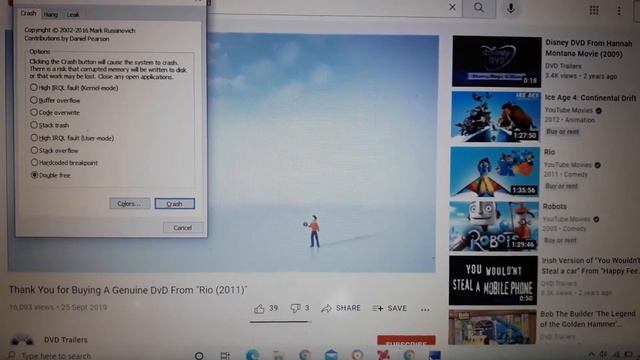Image resolution: width=640 pixels, height=360 pixels.
Task: Click the Robots sidebar video title
Action: click(x=554, y=207)
